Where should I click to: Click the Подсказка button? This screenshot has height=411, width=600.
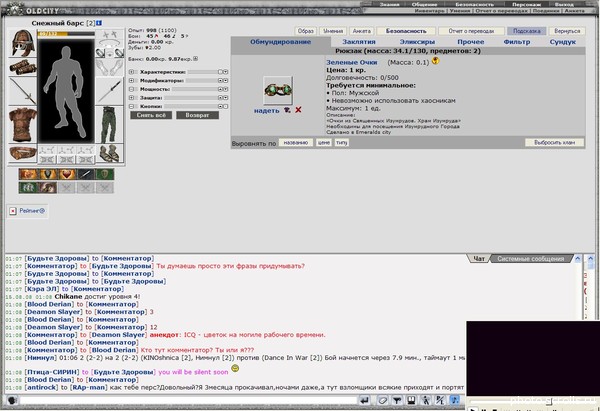(x=527, y=31)
